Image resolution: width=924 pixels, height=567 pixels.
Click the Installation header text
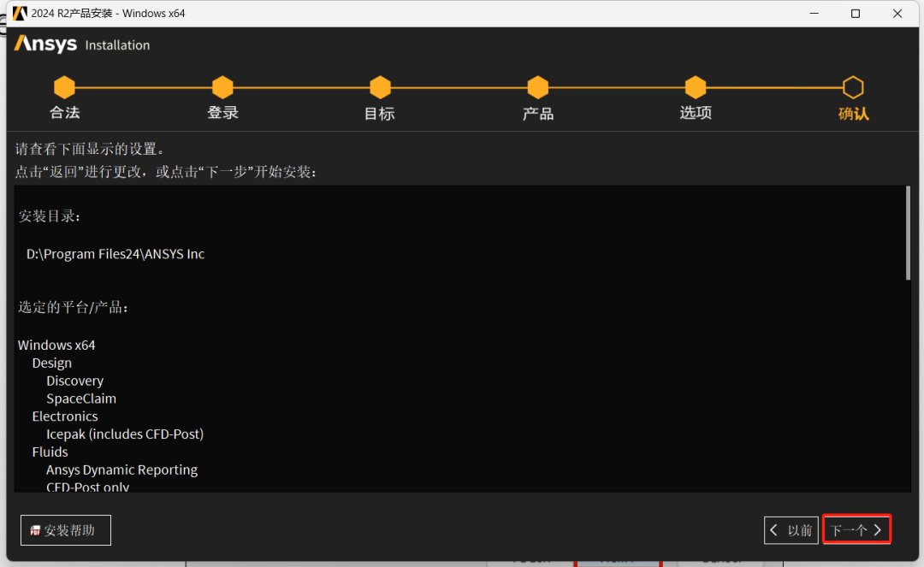[x=117, y=45]
